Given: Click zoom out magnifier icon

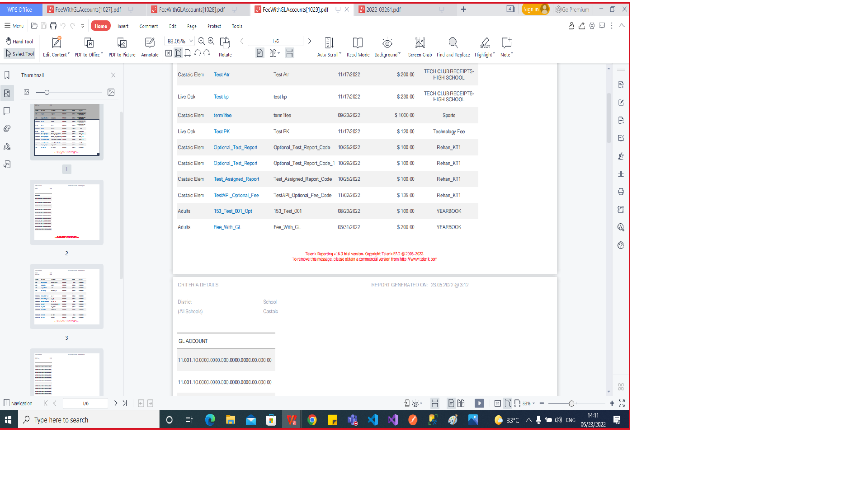Looking at the screenshot, I should coord(202,41).
